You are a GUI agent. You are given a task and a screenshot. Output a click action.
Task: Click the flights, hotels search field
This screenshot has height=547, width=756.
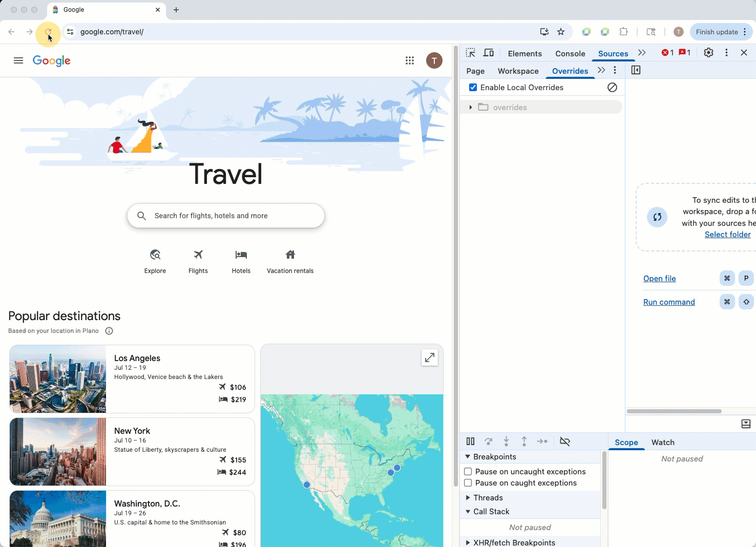pos(226,216)
